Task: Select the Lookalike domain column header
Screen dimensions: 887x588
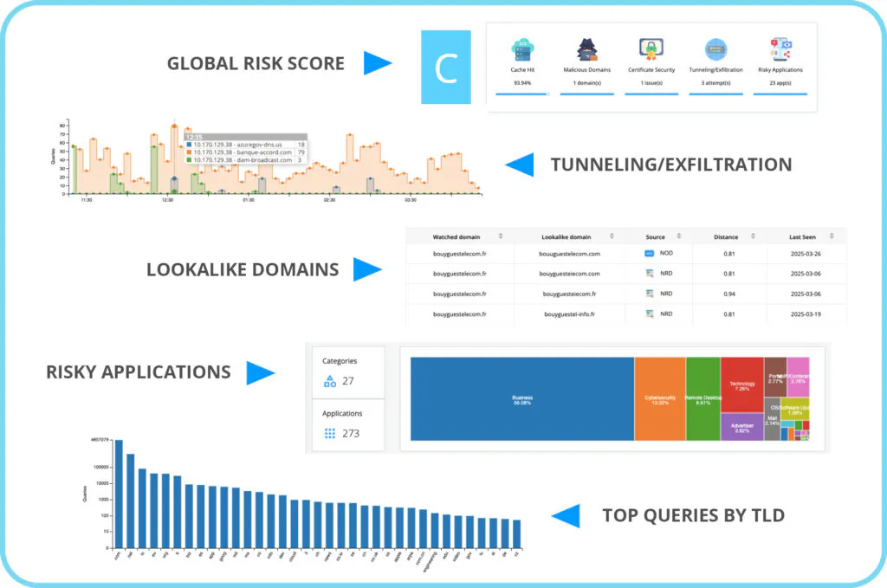Action: pos(567,237)
